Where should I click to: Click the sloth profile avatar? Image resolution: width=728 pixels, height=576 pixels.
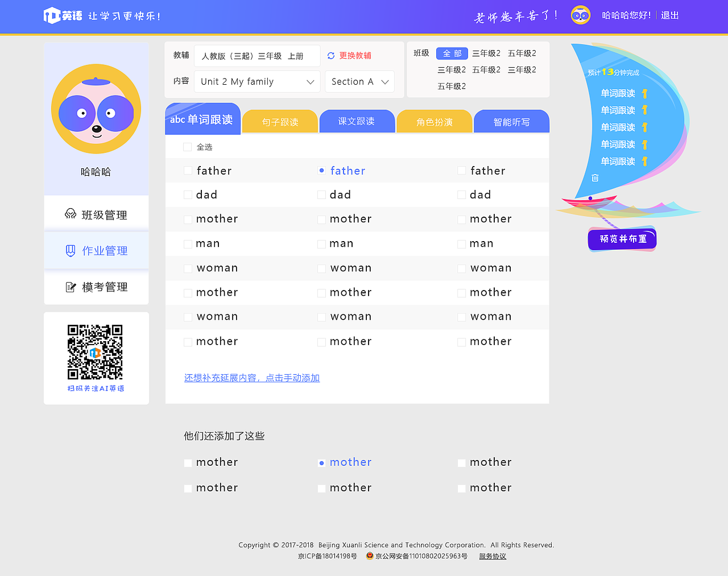click(96, 108)
